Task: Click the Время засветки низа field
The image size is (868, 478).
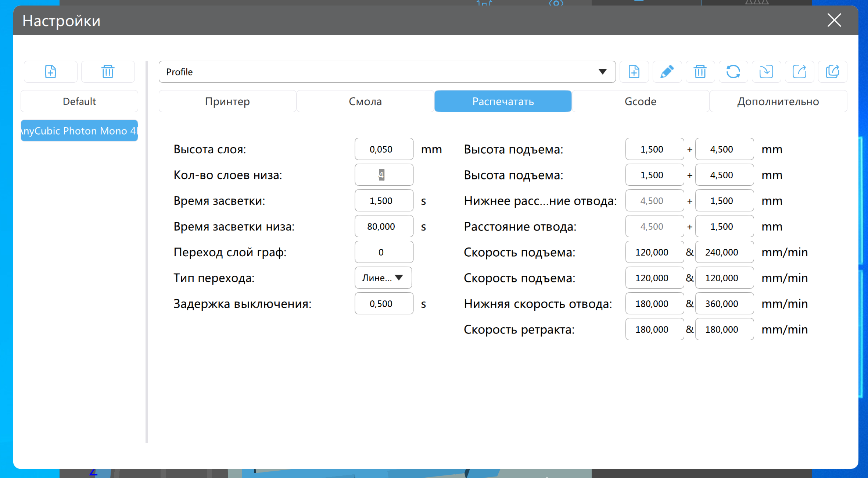Action: (x=384, y=226)
